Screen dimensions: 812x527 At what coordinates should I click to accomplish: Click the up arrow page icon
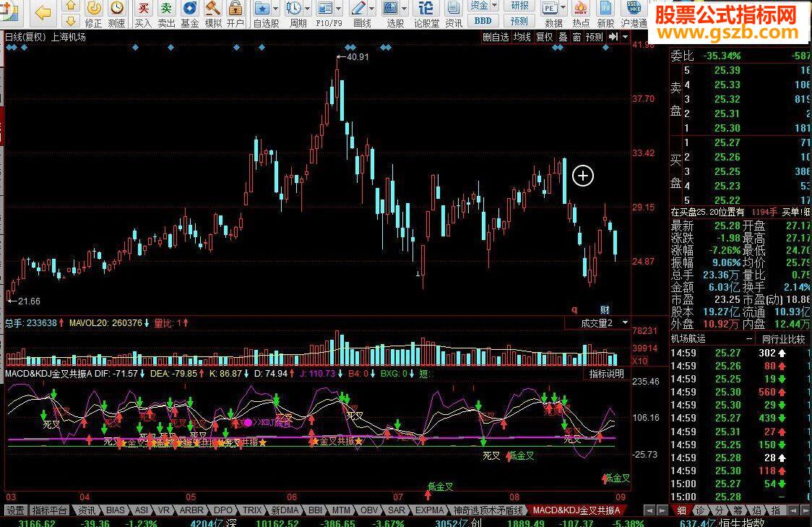click(71, 6)
